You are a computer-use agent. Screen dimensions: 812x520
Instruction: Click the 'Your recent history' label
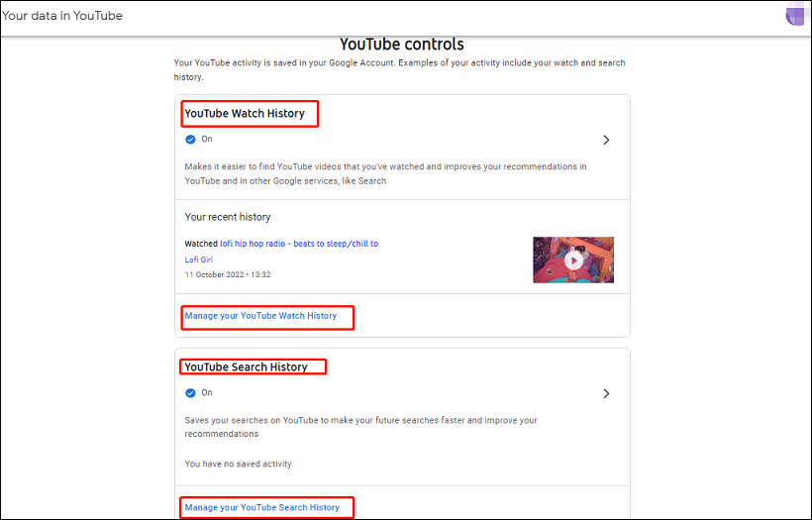tap(228, 217)
